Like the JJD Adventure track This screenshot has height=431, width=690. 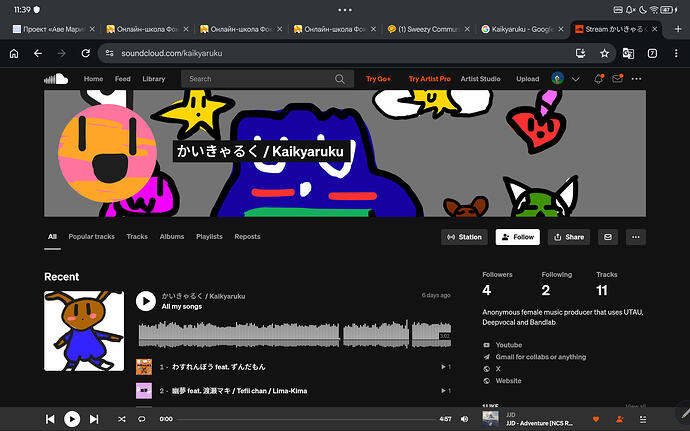pos(596,419)
